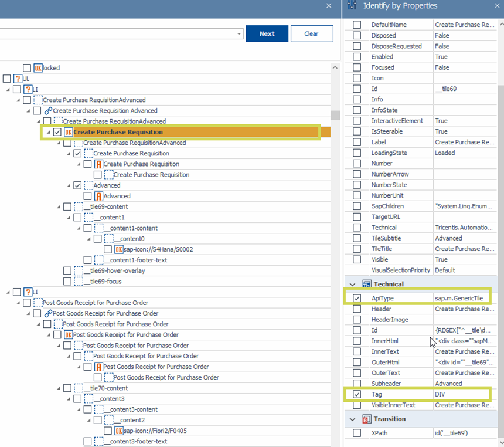Uncheck the Tag property checkbox
This screenshot has width=504, height=447.
357,394
